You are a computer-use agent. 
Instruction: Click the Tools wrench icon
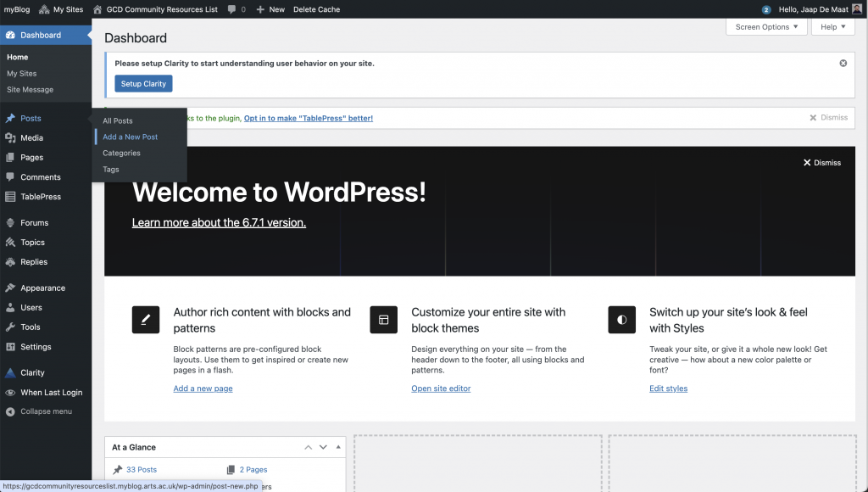click(x=10, y=327)
